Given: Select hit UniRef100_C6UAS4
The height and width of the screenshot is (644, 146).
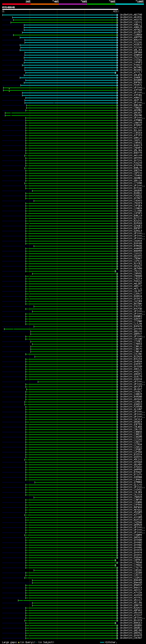Looking at the screenshot, I should 131,241.
